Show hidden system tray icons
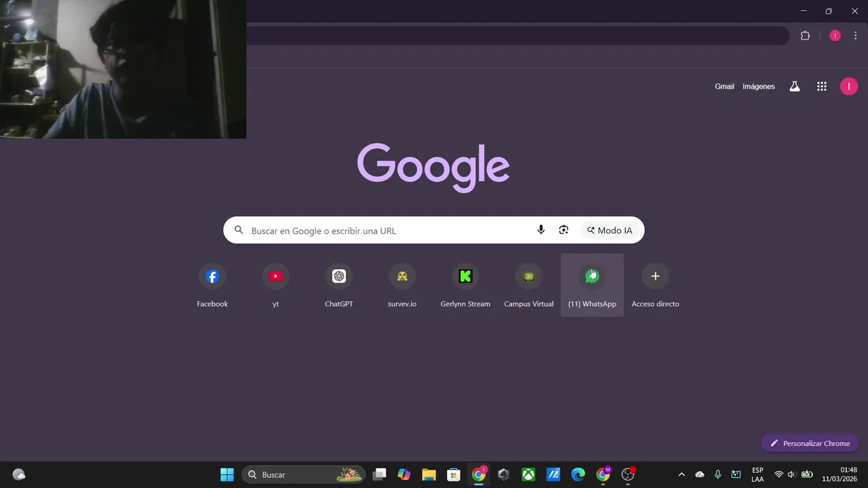Screen dimensions: 868x488 click(x=682, y=474)
